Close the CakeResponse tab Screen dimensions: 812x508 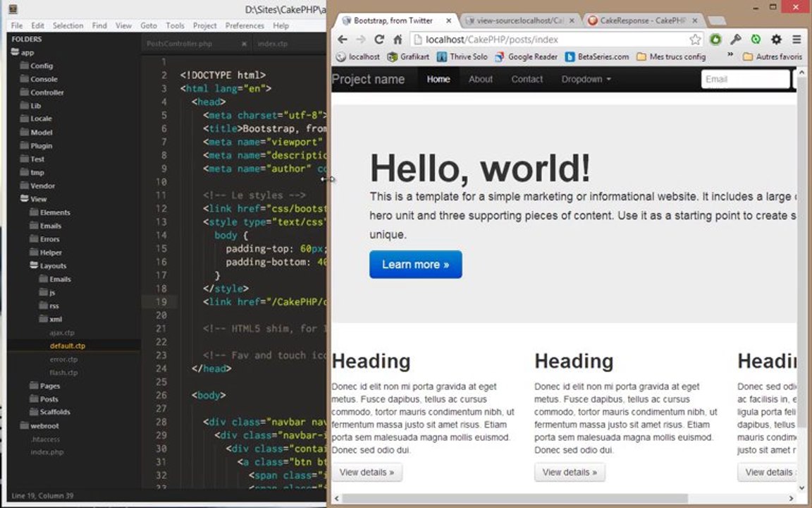coord(695,20)
